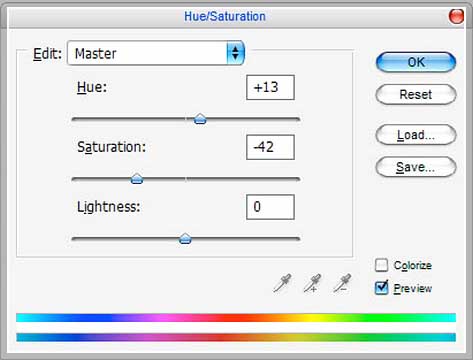The height and width of the screenshot is (360, 473).
Task: Select the Subtract from Sample eyedropper
Action: 342,283
